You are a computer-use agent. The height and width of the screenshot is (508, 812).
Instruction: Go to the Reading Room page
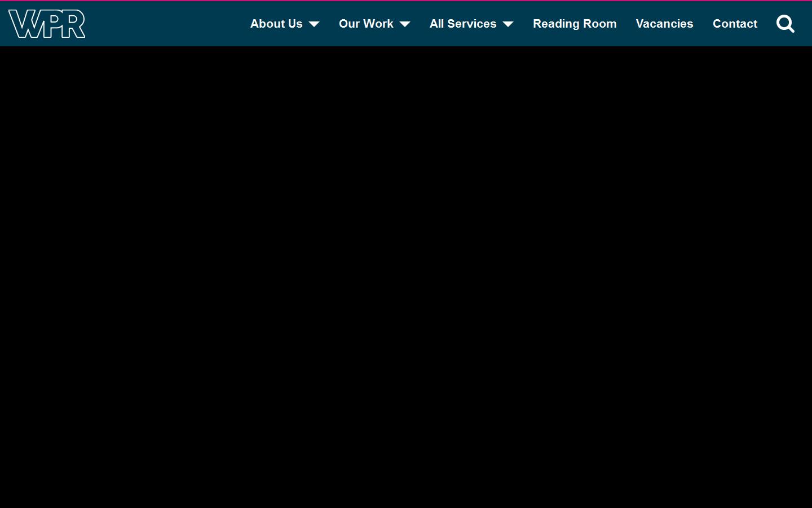(575, 24)
